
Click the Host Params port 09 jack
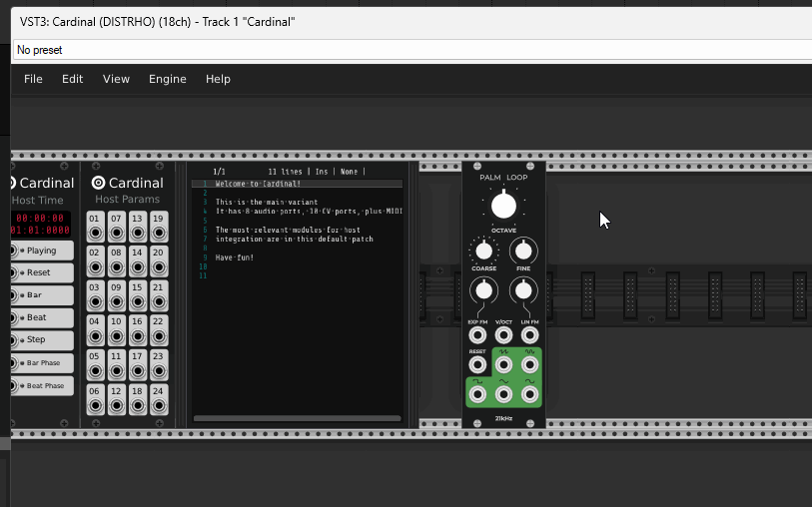pyautogui.click(x=117, y=302)
